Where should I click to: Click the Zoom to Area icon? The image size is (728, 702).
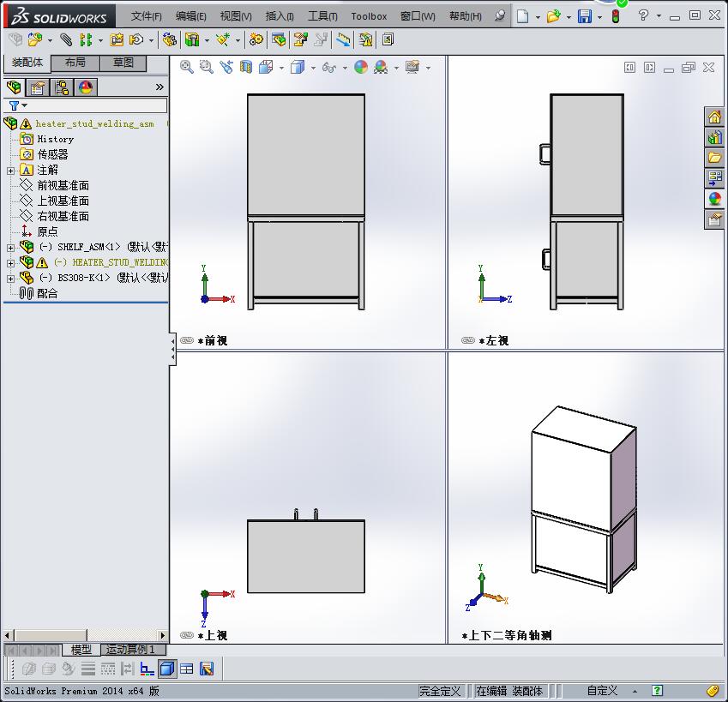[206, 67]
